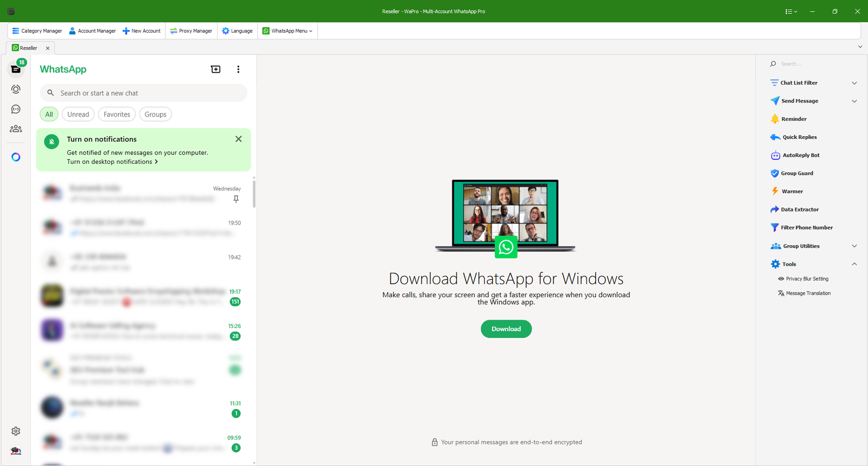Open the three-dot WhatsApp menu
868x466 pixels.
point(238,69)
